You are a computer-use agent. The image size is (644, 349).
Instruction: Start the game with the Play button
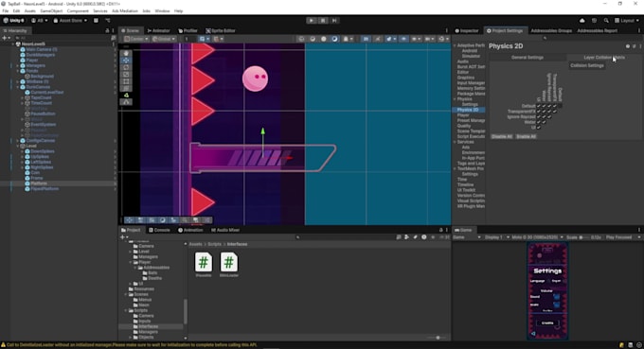312,21
